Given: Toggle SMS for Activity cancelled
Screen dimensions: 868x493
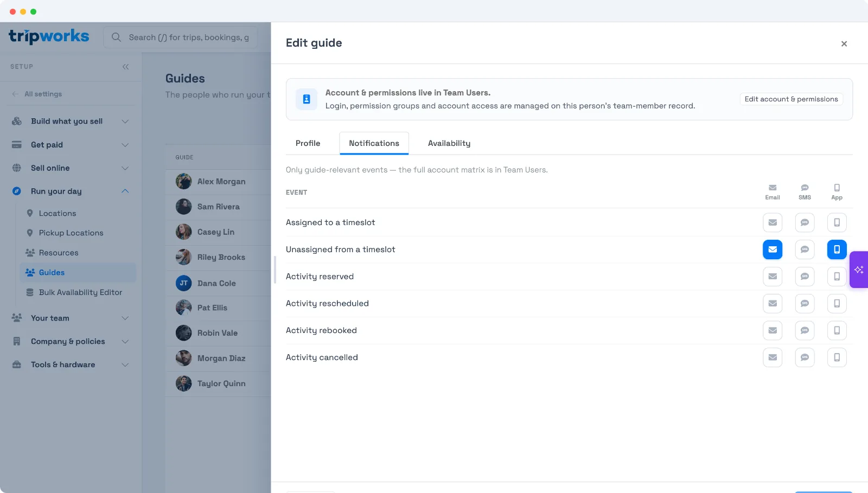Looking at the screenshot, I should click(805, 357).
